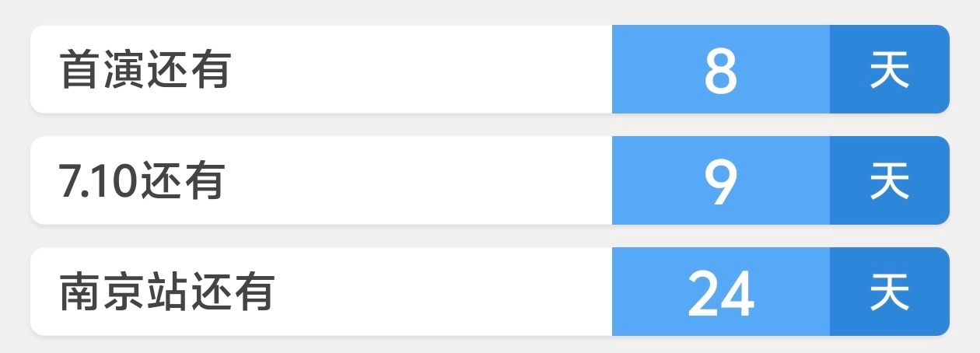Viewport: 980px width, 353px height.
Task: Tap the 天 unit beside 9
Action: (890, 182)
